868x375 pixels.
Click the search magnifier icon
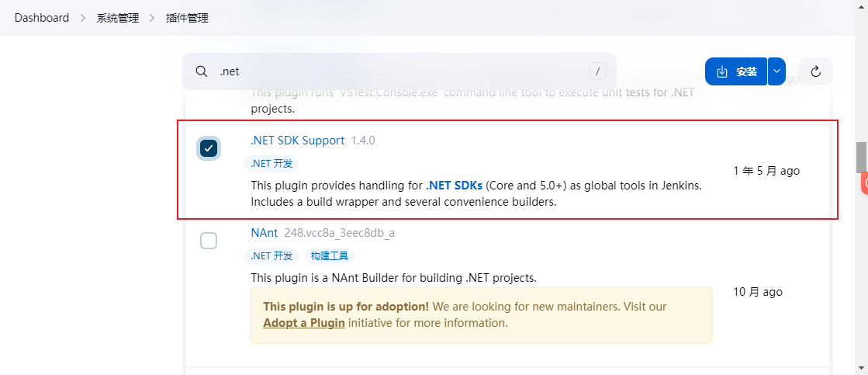point(201,71)
